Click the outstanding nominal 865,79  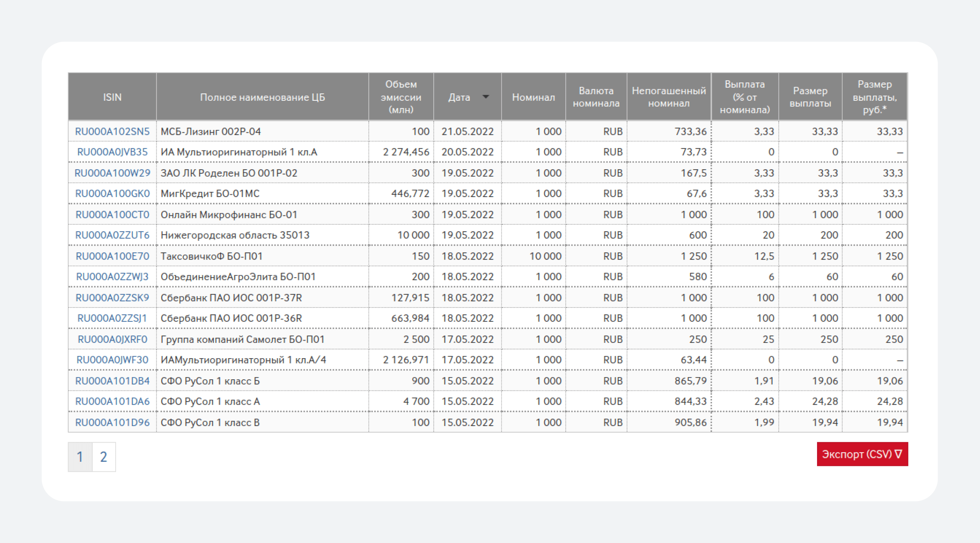pyautogui.click(x=691, y=381)
